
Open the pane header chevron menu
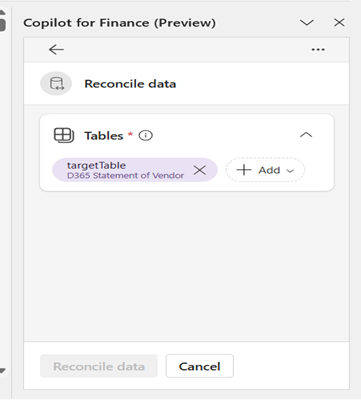307,23
